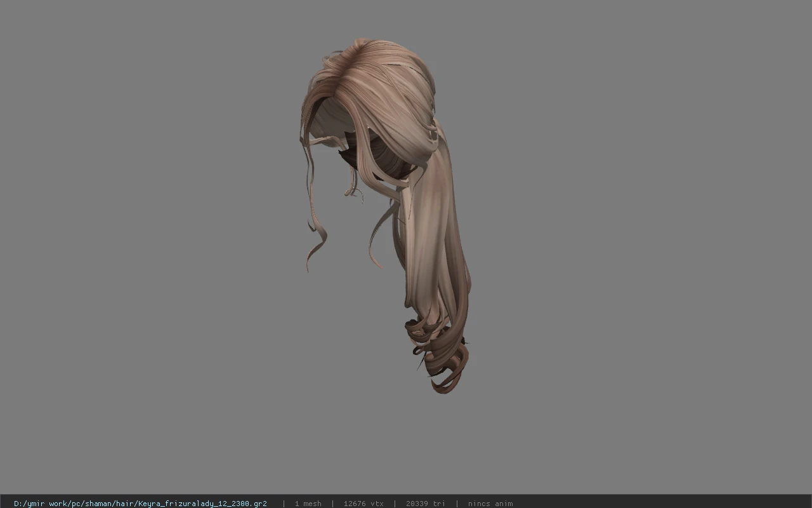Click the "1 mesh" status entry
The image size is (812, 508).
tap(308, 504)
